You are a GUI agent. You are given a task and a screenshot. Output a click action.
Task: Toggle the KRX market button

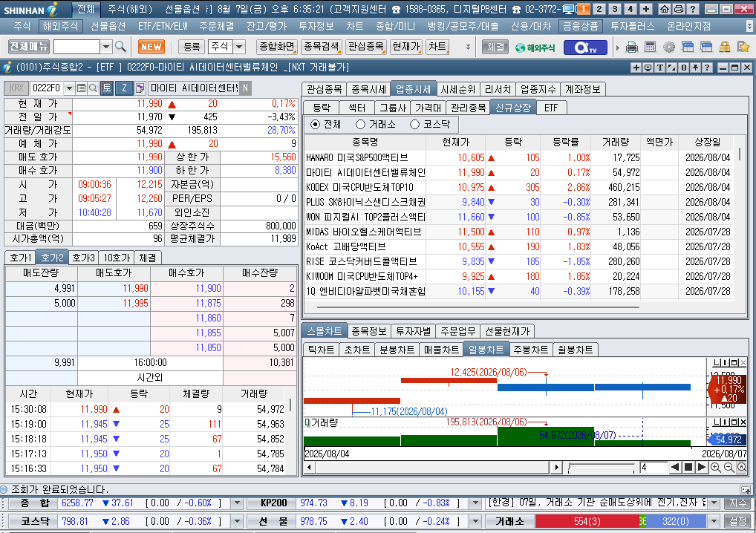[16, 88]
